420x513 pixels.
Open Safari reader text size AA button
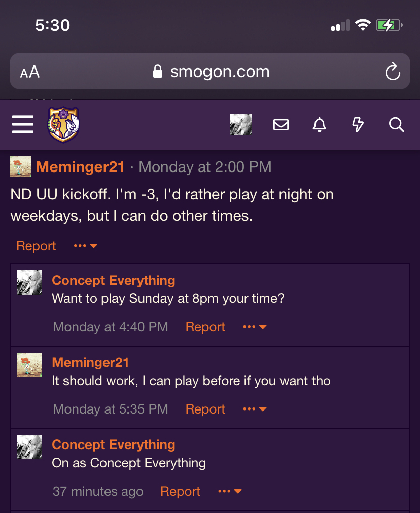(x=30, y=72)
